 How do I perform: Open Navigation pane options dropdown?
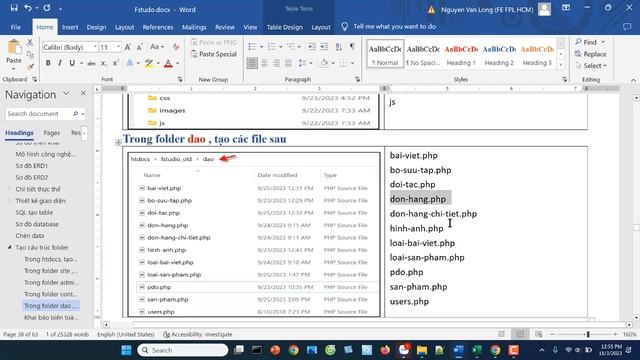(x=66, y=94)
